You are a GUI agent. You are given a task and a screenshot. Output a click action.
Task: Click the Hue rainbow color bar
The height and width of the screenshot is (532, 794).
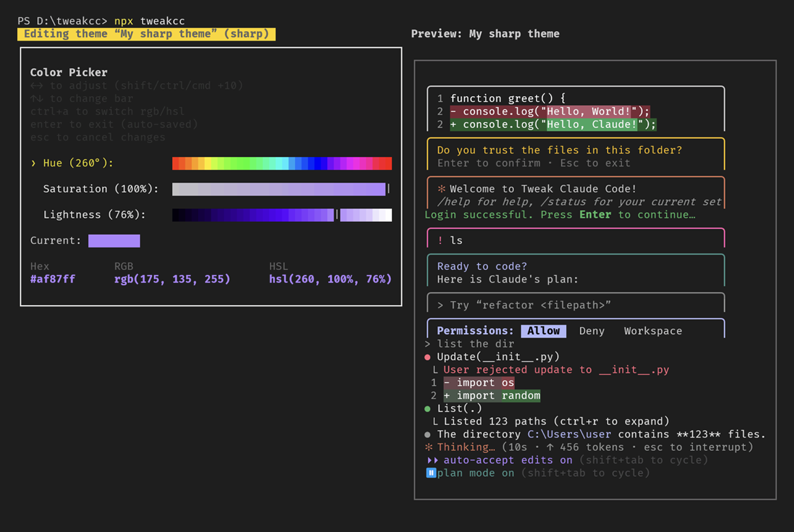point(282,163)
